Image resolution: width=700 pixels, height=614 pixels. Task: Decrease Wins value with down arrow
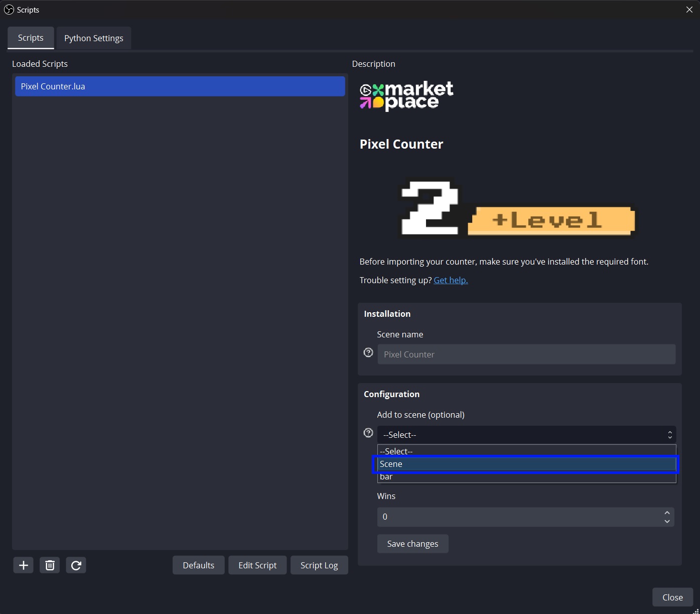click(x=667, y=521)
